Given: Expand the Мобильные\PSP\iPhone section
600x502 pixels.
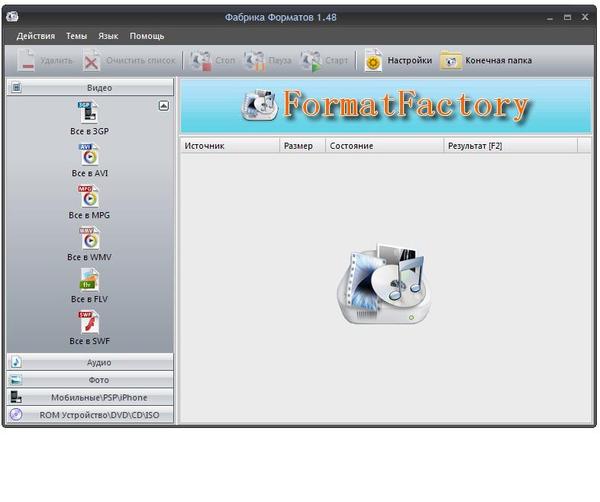Looking at the screenshot, I should (90, 397).
